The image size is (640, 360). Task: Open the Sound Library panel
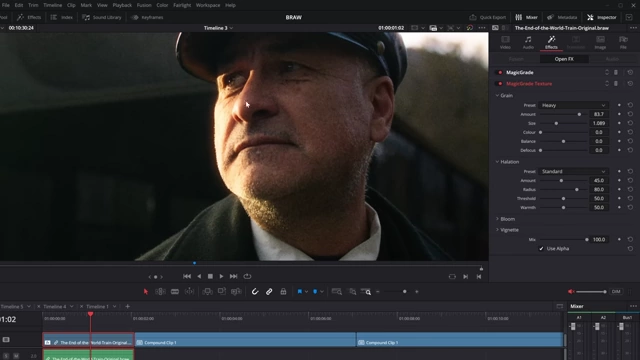[x=102, y=17]
